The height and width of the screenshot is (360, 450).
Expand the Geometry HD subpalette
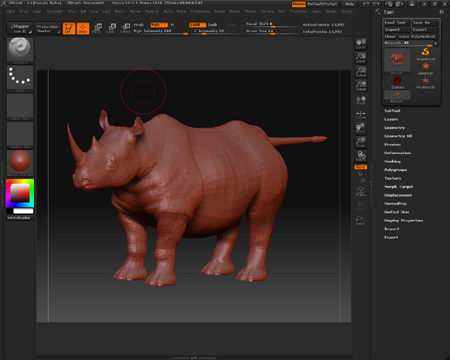[x=398, y=136]
